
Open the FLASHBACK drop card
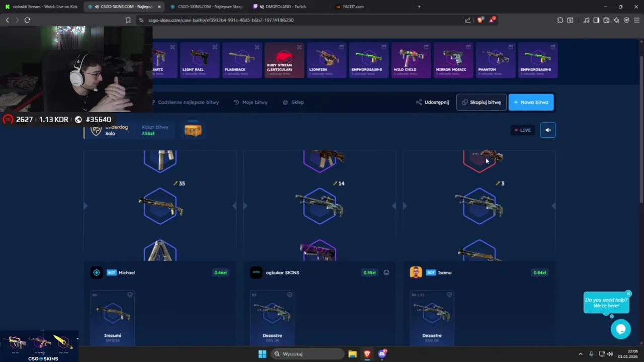coord(242,60)
